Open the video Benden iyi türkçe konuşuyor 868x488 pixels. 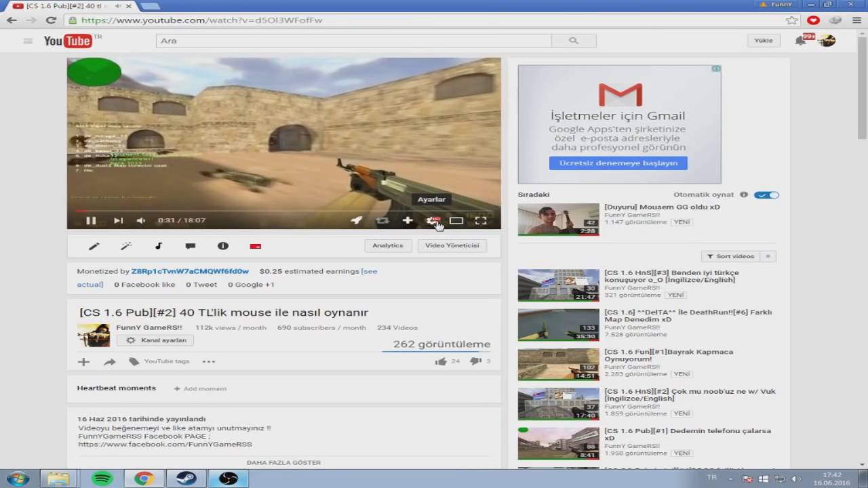tap(671, 277)
